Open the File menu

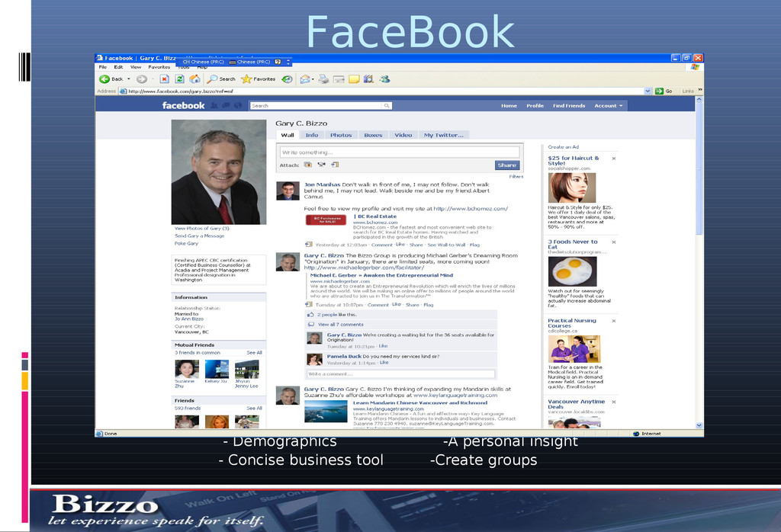103,67
